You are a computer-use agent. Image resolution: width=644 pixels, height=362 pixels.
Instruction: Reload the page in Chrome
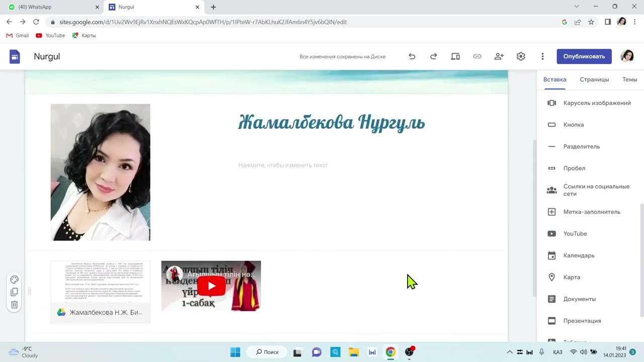(36, 22)
